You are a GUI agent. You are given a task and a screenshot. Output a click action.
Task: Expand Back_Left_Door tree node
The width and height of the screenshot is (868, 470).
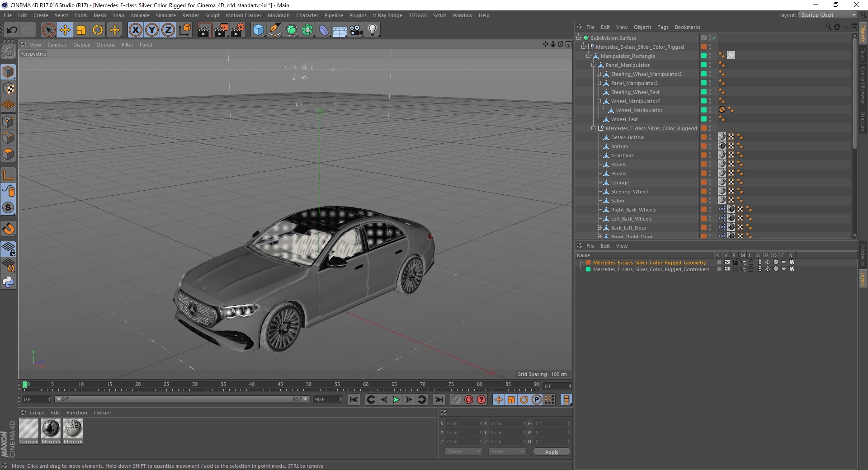599,228
